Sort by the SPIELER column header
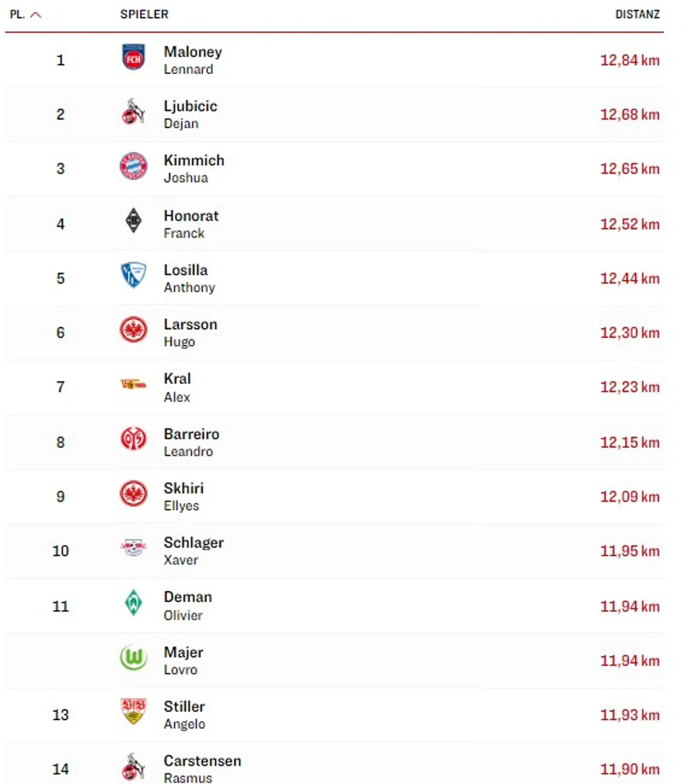This screenshot has width=695, height=784. (x=144, y=14)
